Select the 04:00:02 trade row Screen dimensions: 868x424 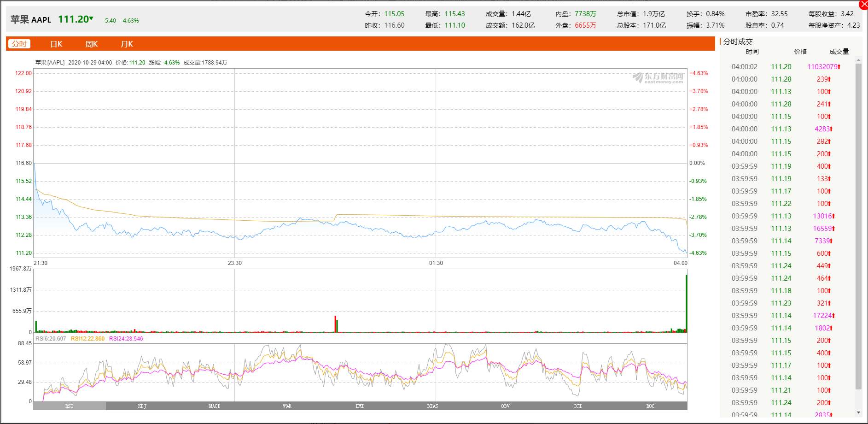787,67
